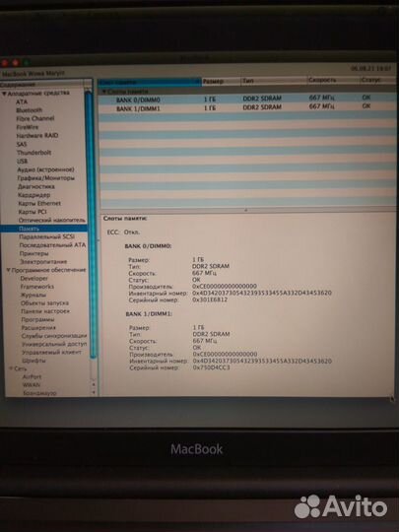Click the window resize corner grip
This screenshot has width=399, height=532.
click(x=392, y=399)
